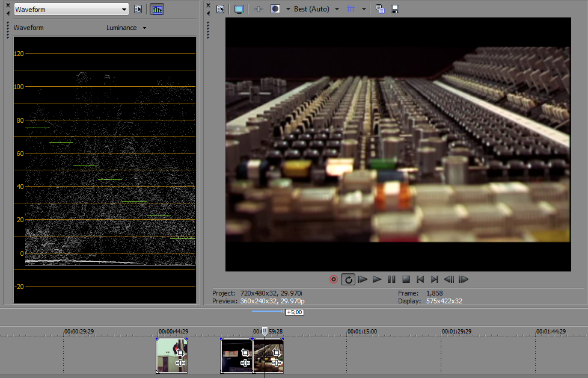Open Event FX on the traffic light clip
The image size is (588, 378).
pyautogui.click(x=180, y=363)
